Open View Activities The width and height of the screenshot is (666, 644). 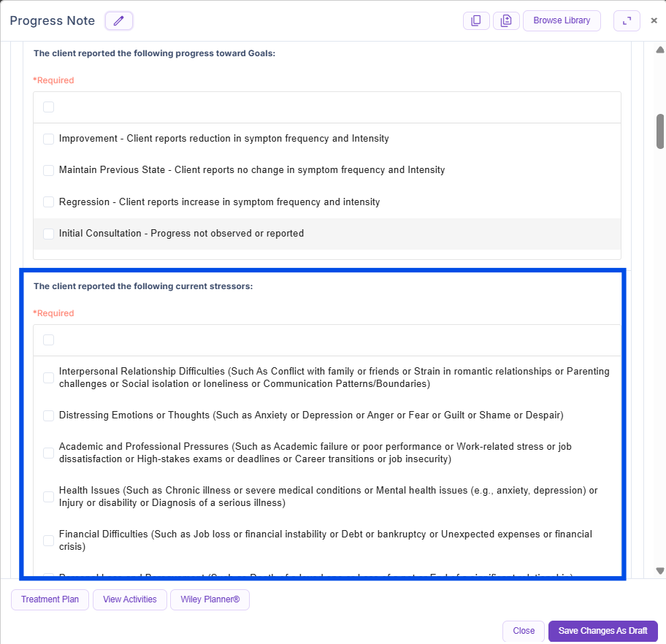point(130,599)
